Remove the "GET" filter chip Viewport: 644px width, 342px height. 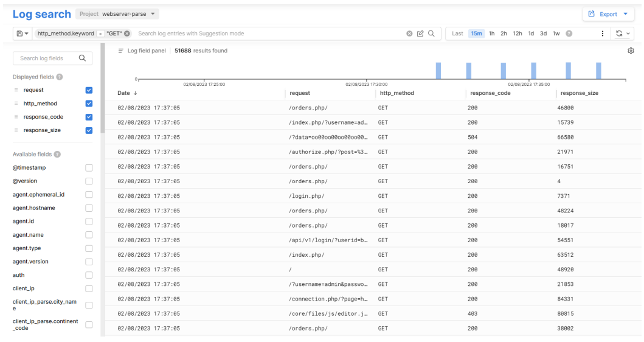point(127,33)
